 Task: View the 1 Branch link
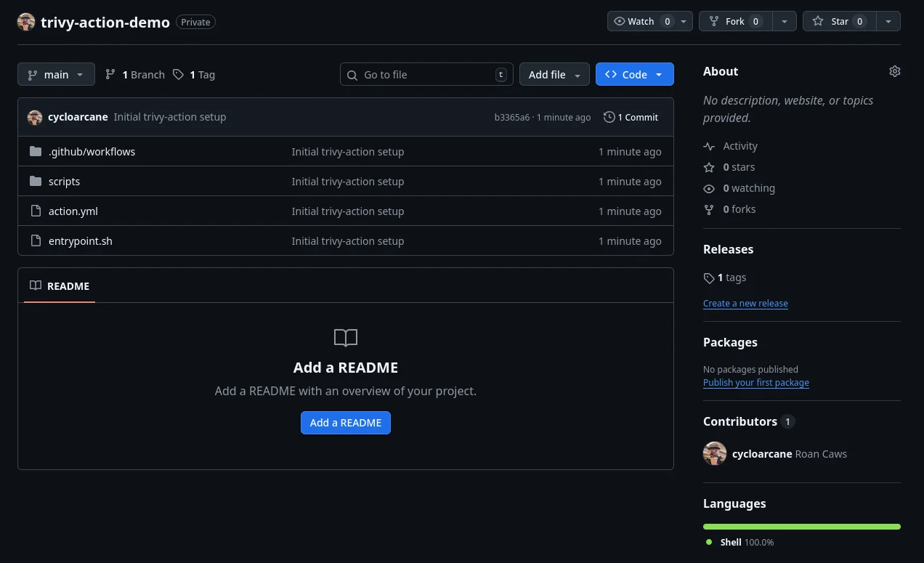pyautogui.click(x=135, y=74)
